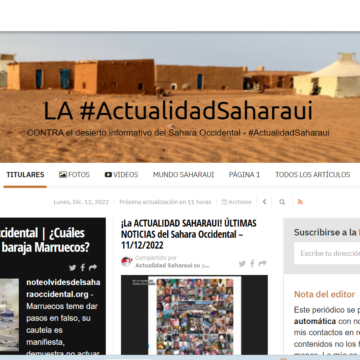Open the Archivos calendar link

coord(236,202)
